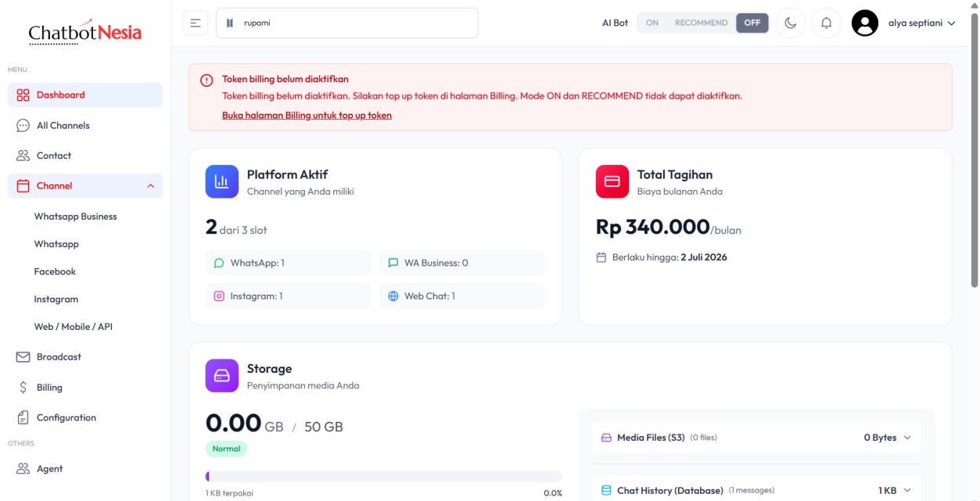Viewport: 980px width, 501px height.
Task: Click the Billing dollar sign icon
Action: [x=23, y=387]
